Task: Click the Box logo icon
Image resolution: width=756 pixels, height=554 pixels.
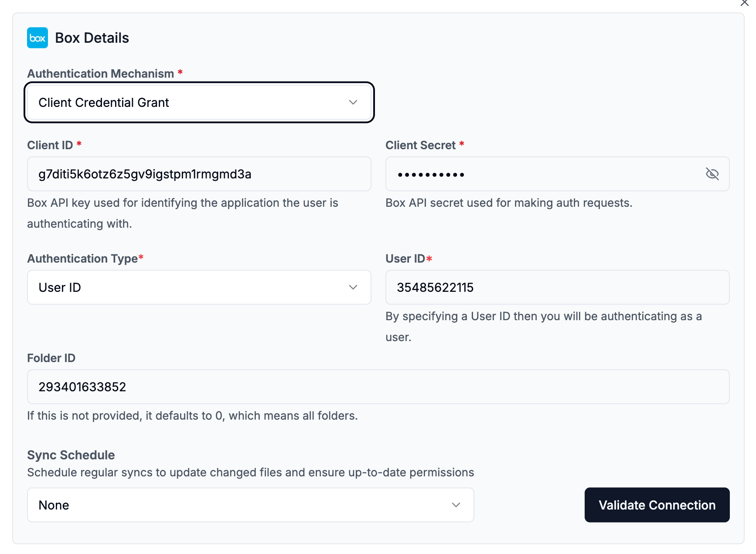Action: [x=37, y=38]
